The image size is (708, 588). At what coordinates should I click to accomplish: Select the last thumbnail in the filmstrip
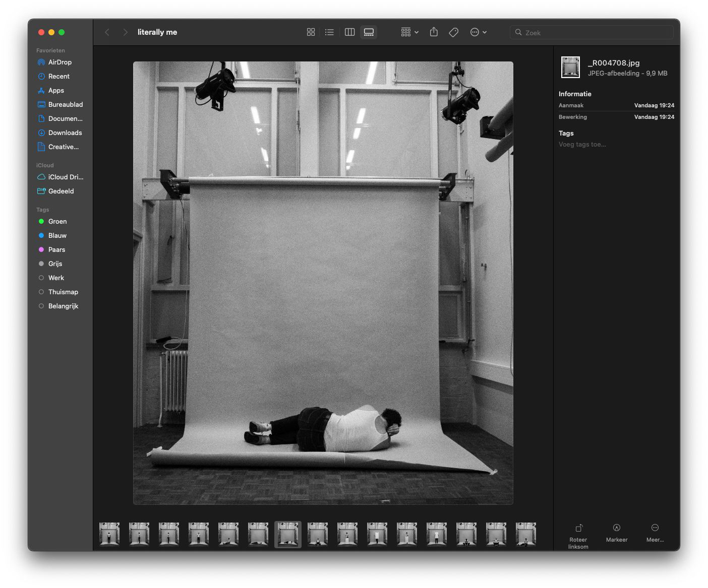pyautogui.click(x=526, y=534)
